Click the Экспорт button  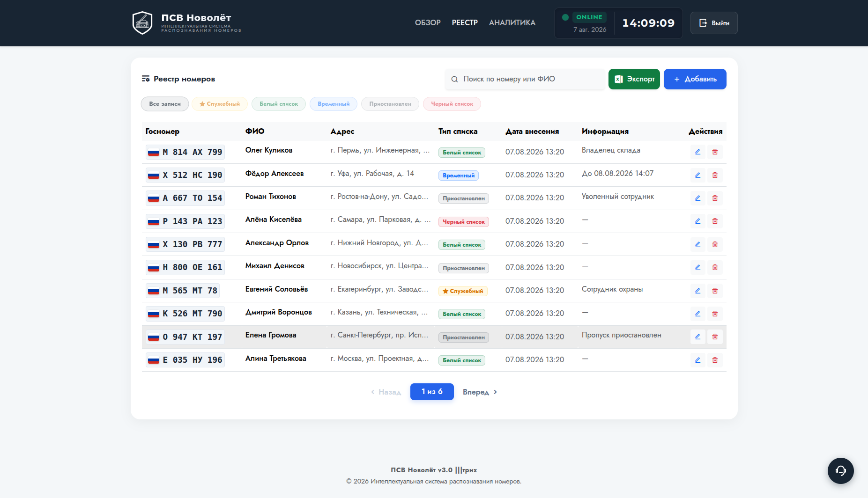(x=634, y=79)
